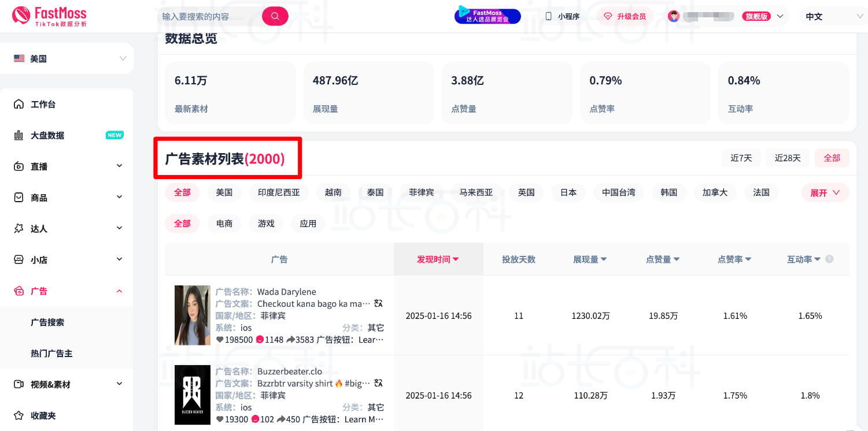Filter by country 菲律宾
868x431 pixels.
click(x=422, y=192)
